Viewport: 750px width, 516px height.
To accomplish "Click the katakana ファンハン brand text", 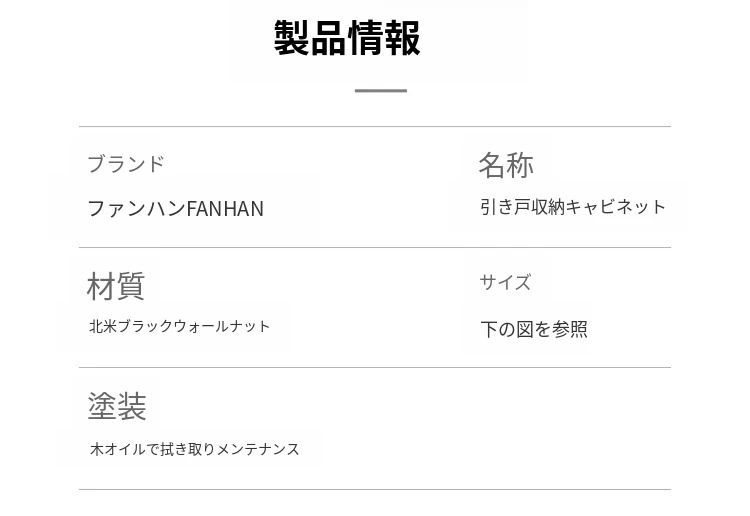I will point(136,209).
